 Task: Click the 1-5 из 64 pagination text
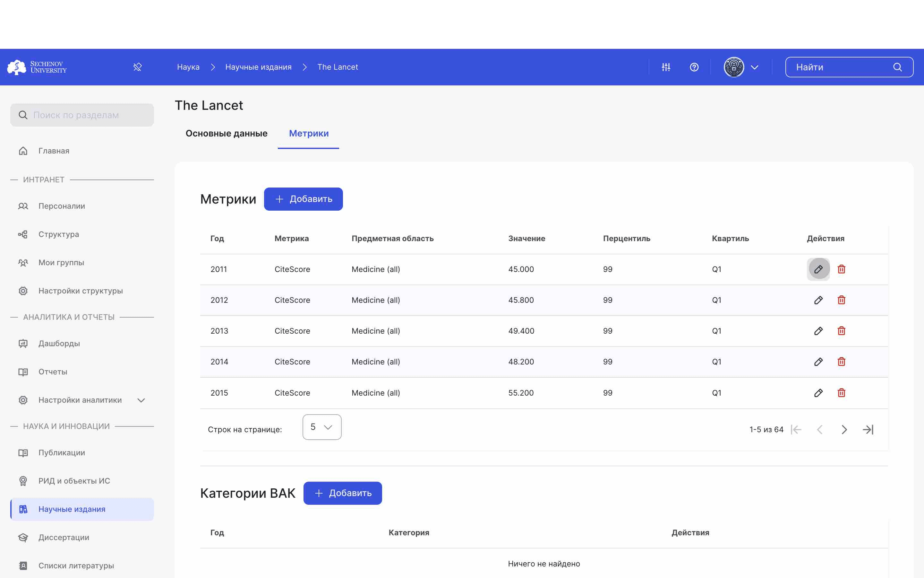pos(766,430)
